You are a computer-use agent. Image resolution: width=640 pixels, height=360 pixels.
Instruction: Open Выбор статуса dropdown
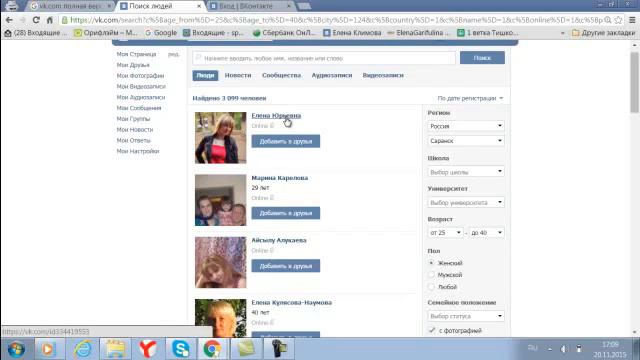[x=466, y=316]
